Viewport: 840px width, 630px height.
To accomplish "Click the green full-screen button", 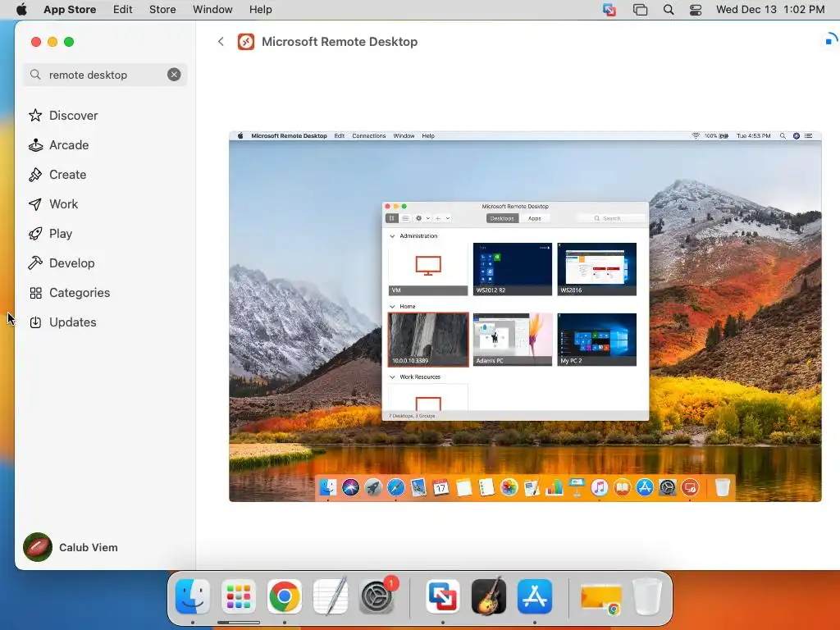I will coord(69,42).
